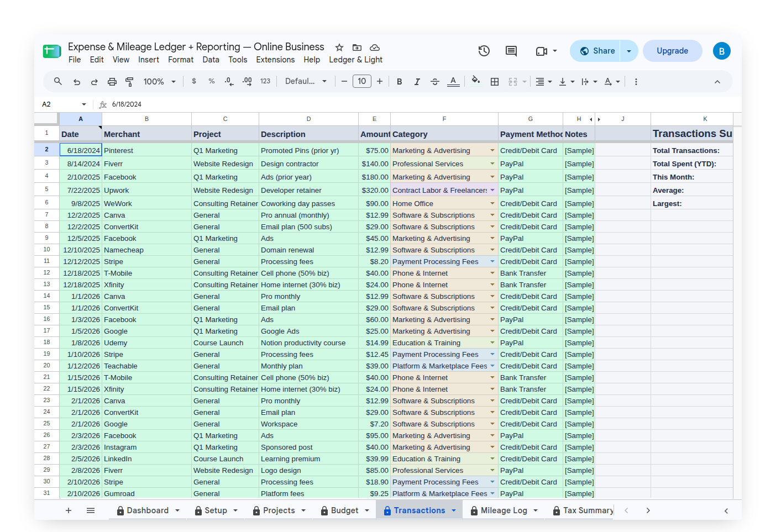Open the Transactions tab menu arrow
The image size is (776, 532).
(x=454, y=510)
